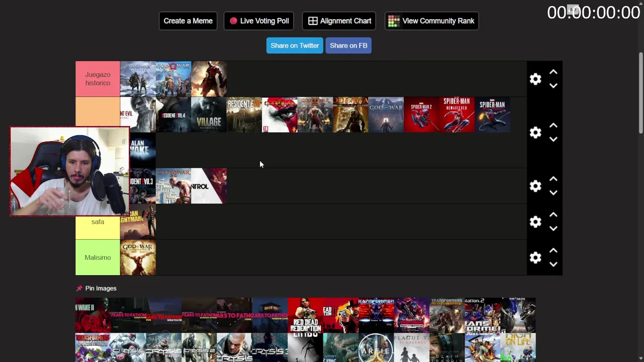Pick Death Stranding thumbnail

pos(447,347)
